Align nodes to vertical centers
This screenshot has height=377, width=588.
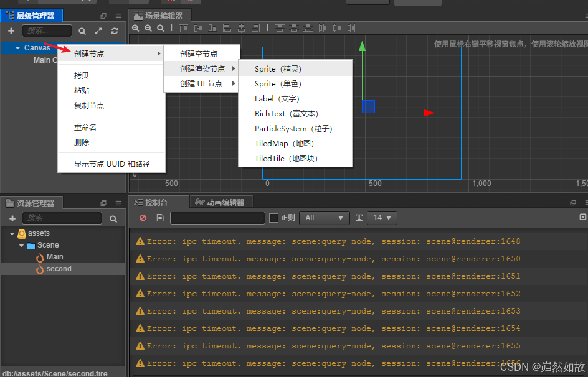pyautogui.click(x=198, y=28)
